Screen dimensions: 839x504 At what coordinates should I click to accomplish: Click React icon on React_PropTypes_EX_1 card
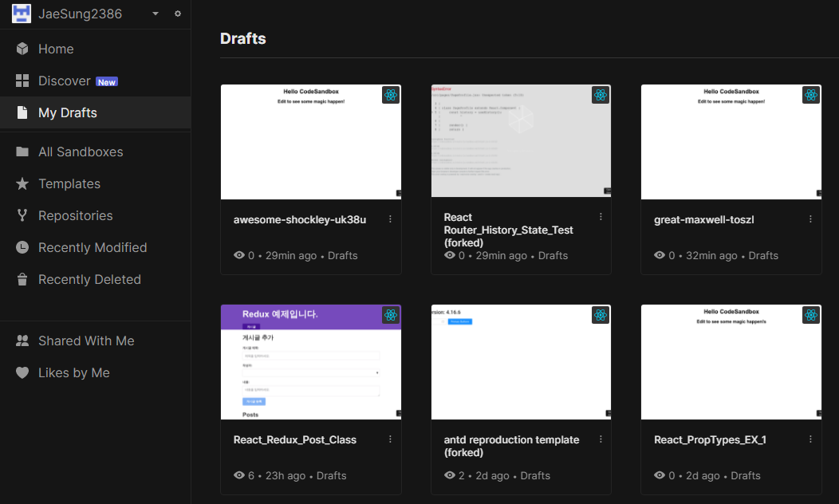coord(810,315)
